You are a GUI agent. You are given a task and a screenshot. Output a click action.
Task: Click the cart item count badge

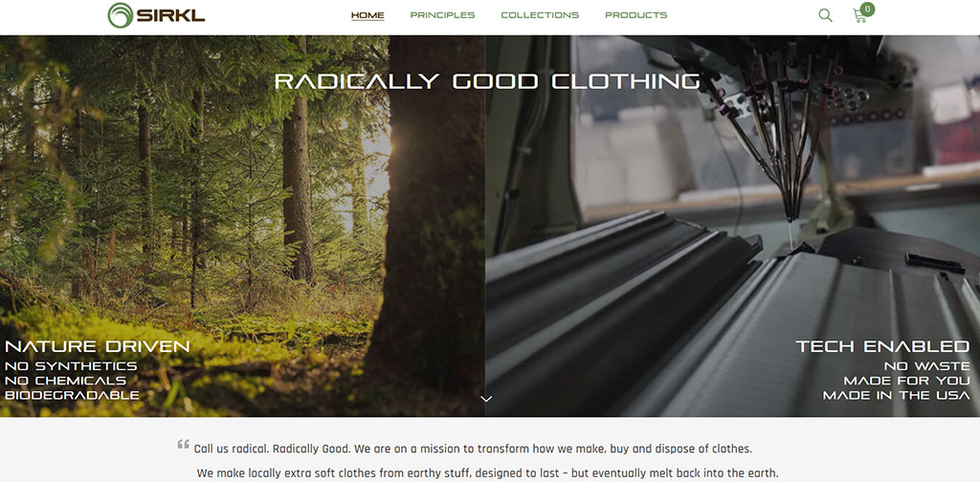coord(867,9)
